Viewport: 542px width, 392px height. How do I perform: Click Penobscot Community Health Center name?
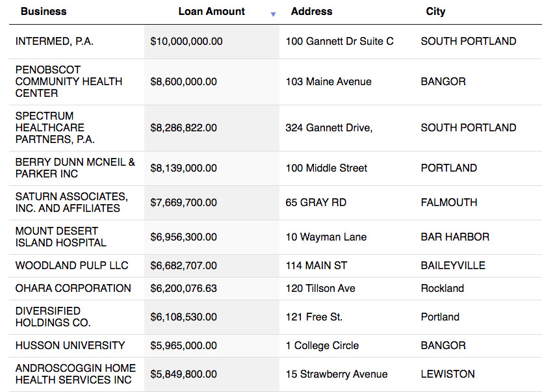[69, 82]
